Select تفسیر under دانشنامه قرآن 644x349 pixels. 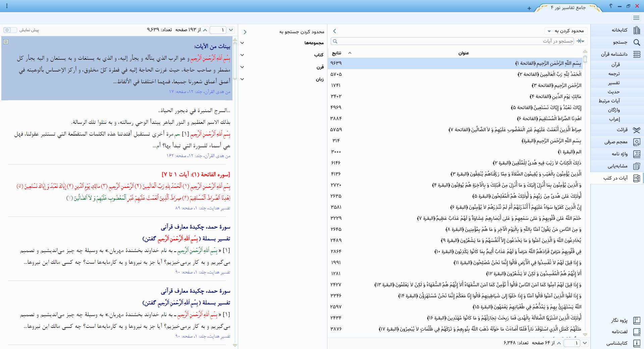tap(614, 83)
